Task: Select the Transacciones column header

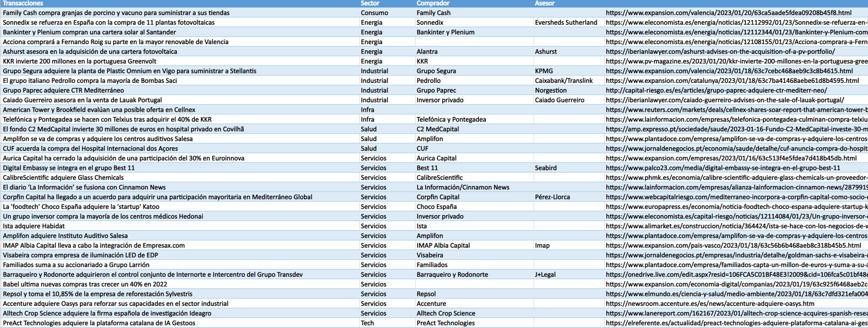Action: click(180, 3)
